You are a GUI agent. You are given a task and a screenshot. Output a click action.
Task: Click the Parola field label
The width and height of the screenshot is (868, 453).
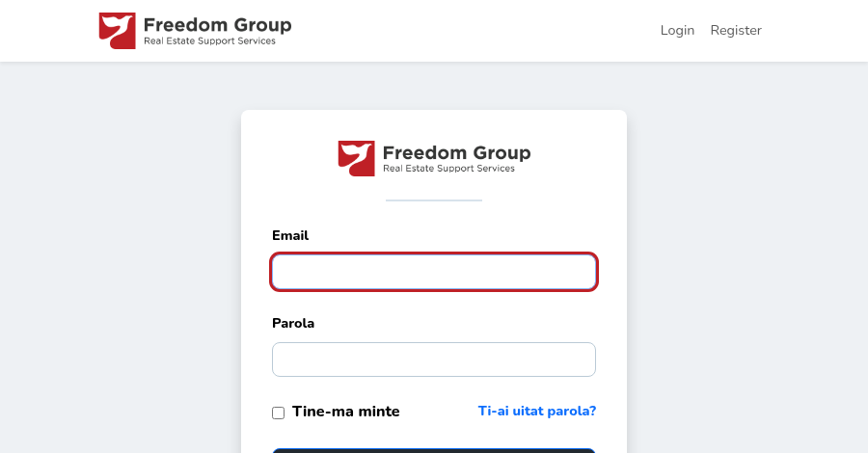[293, 323]
